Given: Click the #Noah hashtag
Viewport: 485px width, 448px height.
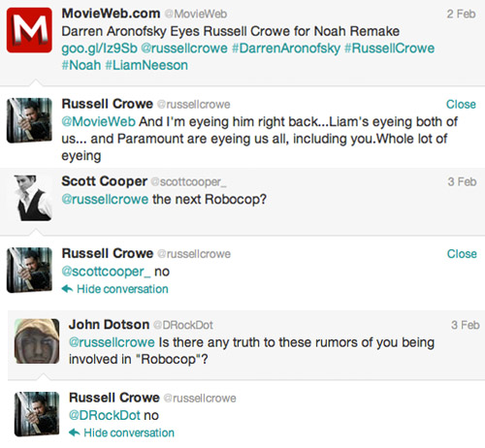Looking at the screenshot, I should point(81,65).
